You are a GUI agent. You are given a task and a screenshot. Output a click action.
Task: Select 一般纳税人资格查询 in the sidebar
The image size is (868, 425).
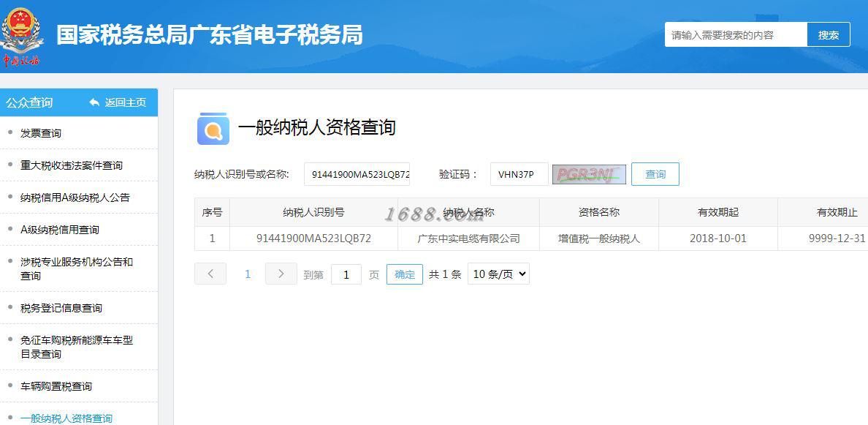coord(66,418)
